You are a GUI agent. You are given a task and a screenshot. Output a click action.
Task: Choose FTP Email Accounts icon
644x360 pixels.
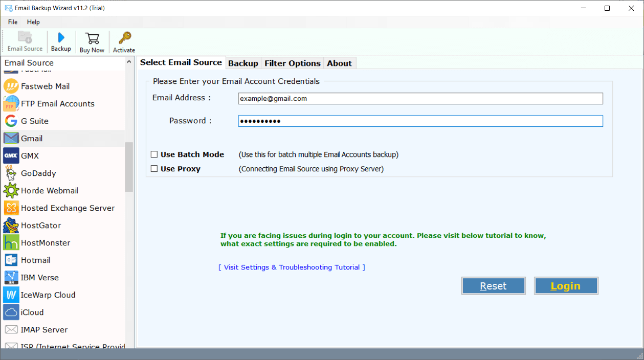pos(11,104)
